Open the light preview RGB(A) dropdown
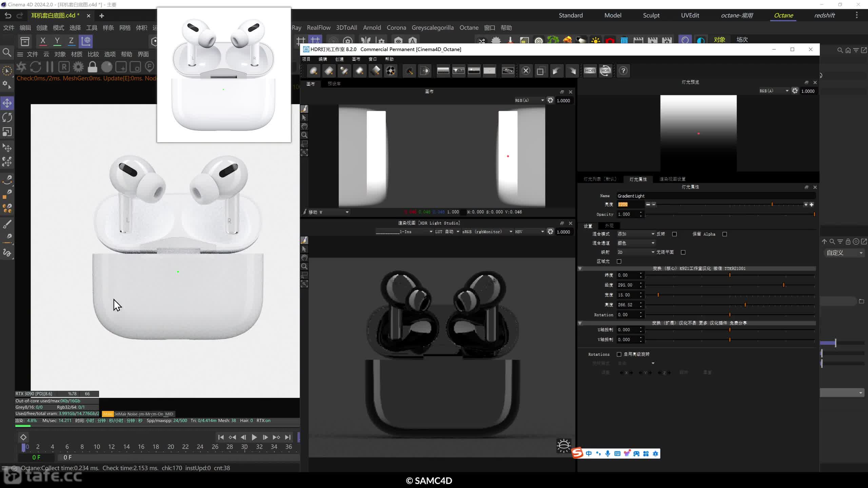Image resolution: width=868 pixels, height=488 pixels. tap(774, 91)
